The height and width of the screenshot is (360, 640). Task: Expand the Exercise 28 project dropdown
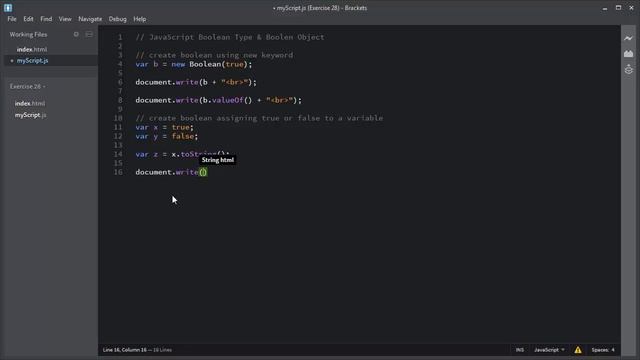[27, 87]
